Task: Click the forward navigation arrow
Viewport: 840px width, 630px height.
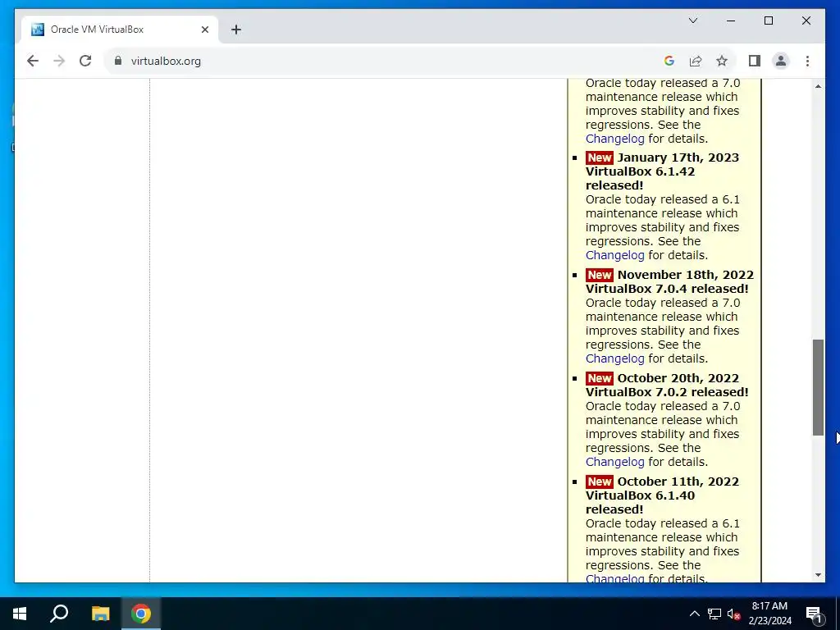Action: (59, 61)
